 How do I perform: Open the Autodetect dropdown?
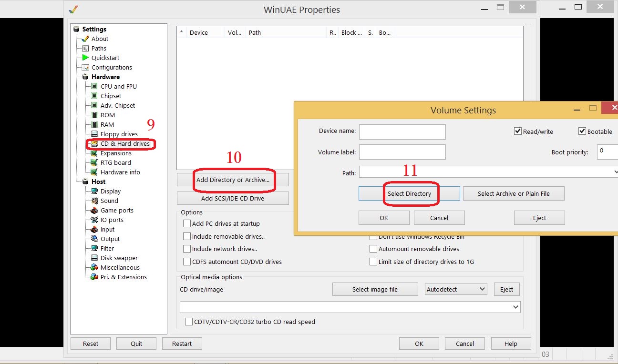(456, 289)
